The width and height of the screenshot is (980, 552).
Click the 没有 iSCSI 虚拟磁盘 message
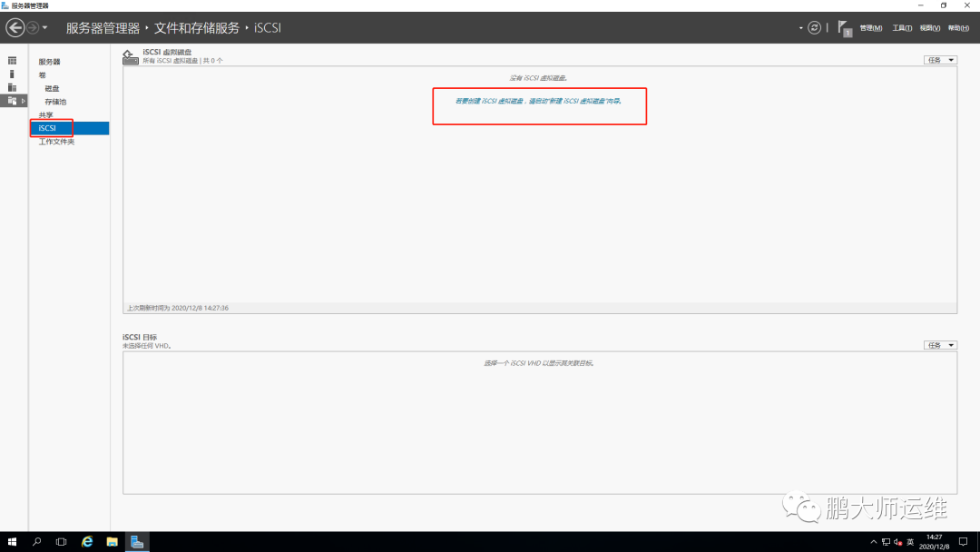[538, 78]
